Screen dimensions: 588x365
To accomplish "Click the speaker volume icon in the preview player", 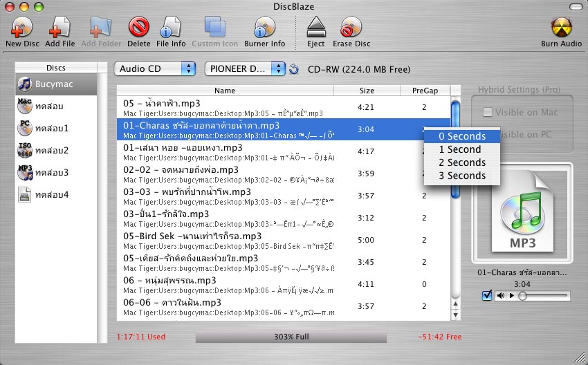I will pyautogui.click(x=501, y=296).
